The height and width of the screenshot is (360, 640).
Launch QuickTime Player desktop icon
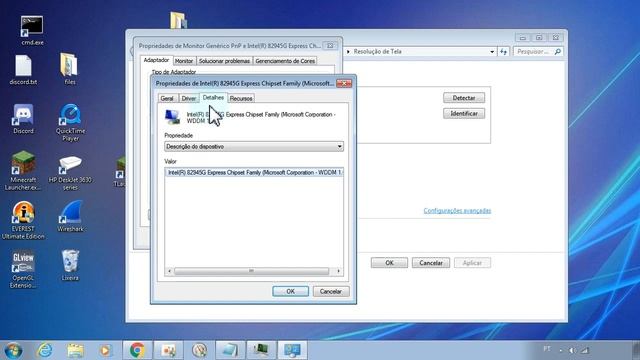(x=70, y=122)
